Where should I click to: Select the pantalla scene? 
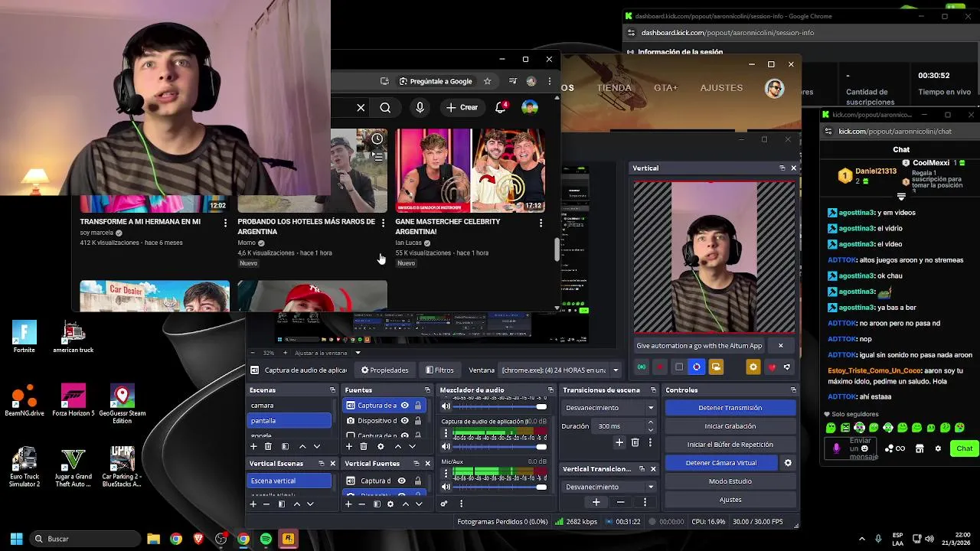[x=290, y=421]
